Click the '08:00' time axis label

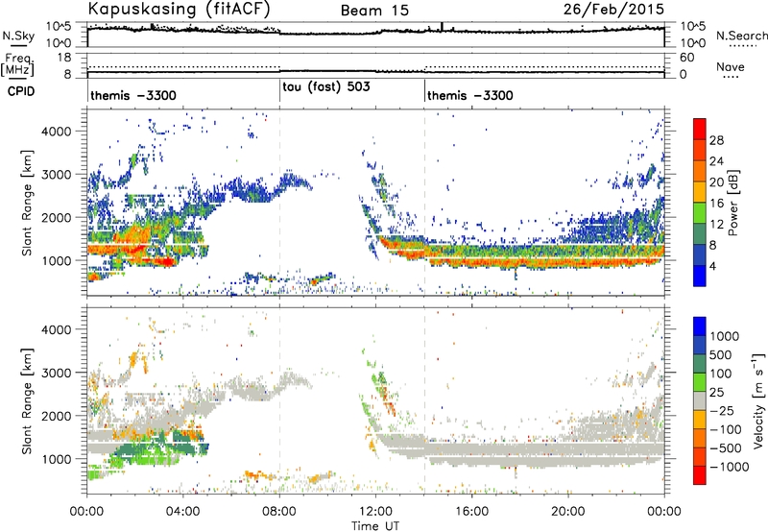[279, 512]
